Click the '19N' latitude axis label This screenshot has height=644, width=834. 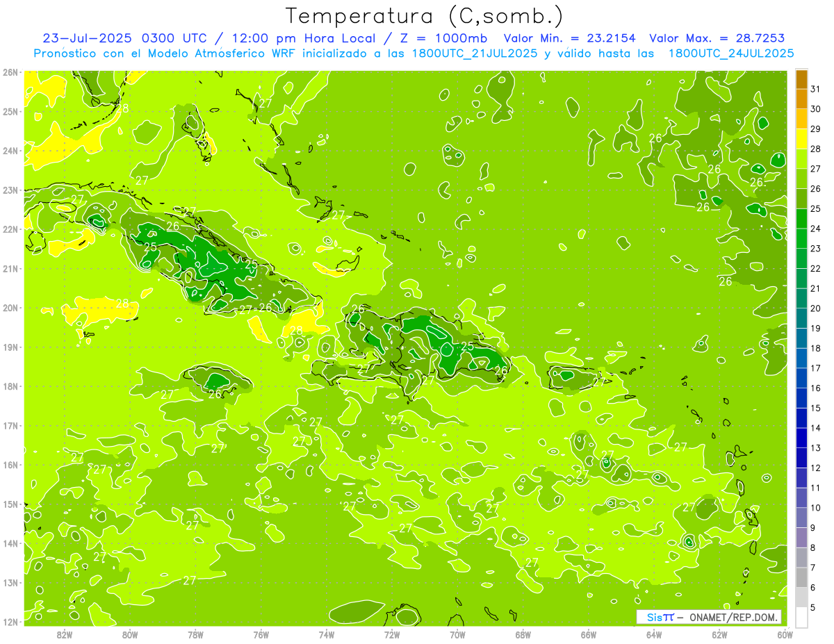pyautogui.click(x=10, y=347)
